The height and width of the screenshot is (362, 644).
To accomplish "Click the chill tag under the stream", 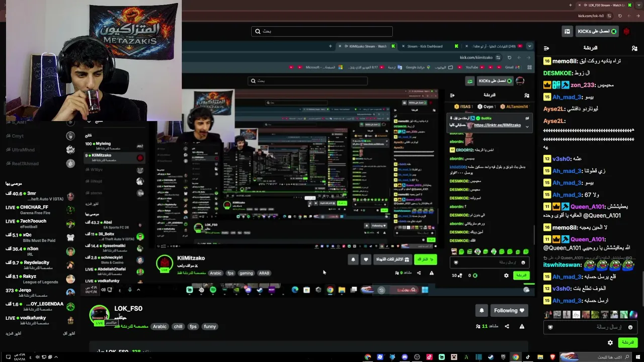I will (178, 326).
